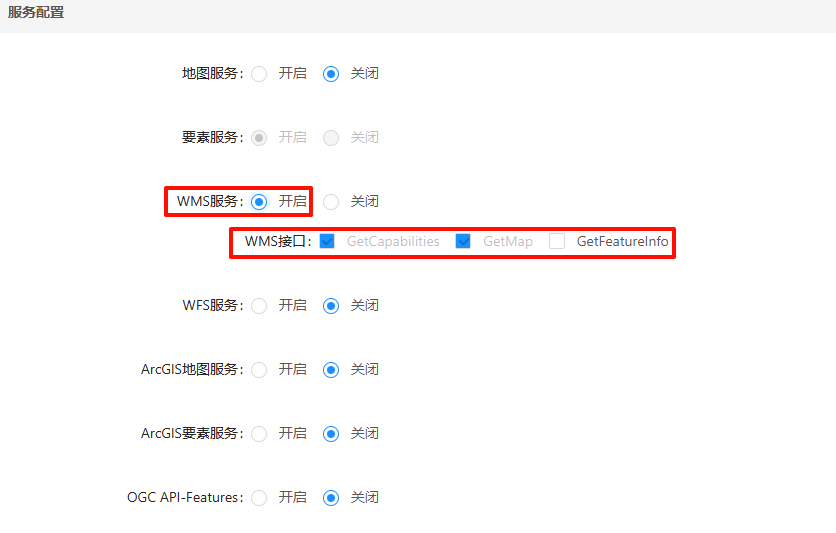836x533 pixels.
Task: Turn on WMS服务 with 开启 radio
Action: (259, 202)
